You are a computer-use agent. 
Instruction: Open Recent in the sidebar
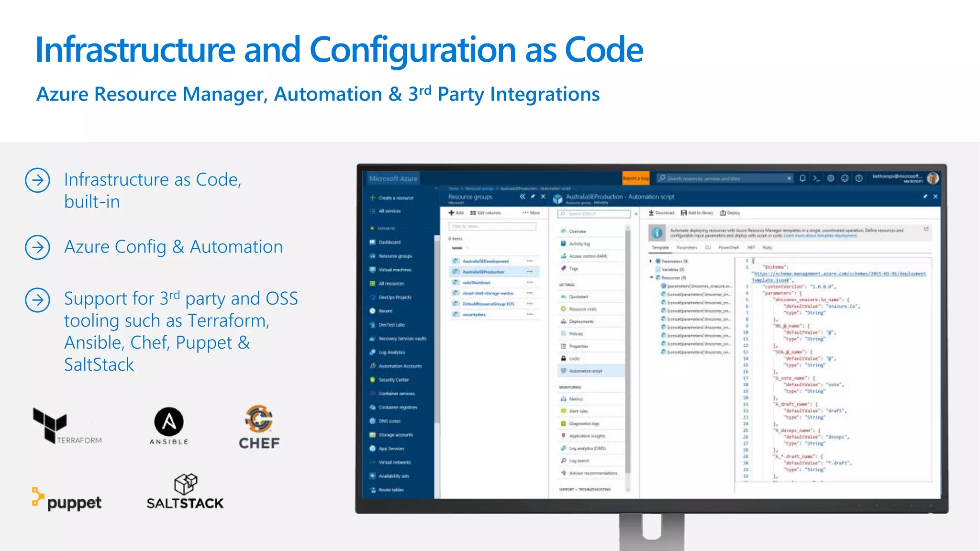click(381, 311)
